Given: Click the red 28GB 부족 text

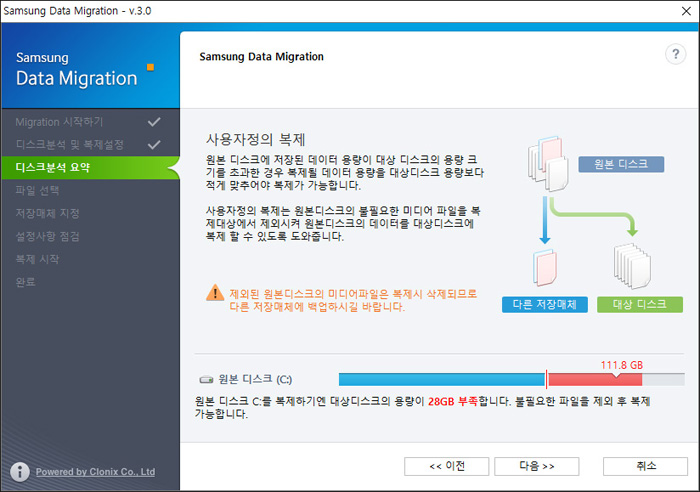Looking at the screenshot, I should tap(452, 401).
